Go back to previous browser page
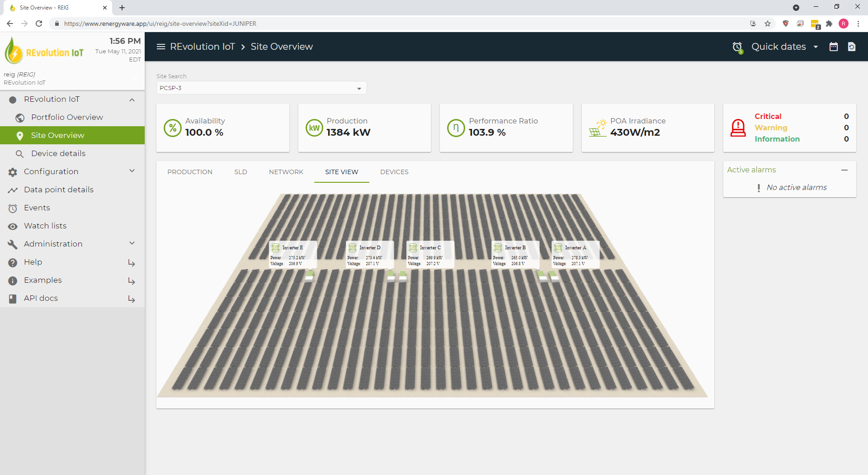The height and width of the screenshot is (475, 868). tap(10, 24)
